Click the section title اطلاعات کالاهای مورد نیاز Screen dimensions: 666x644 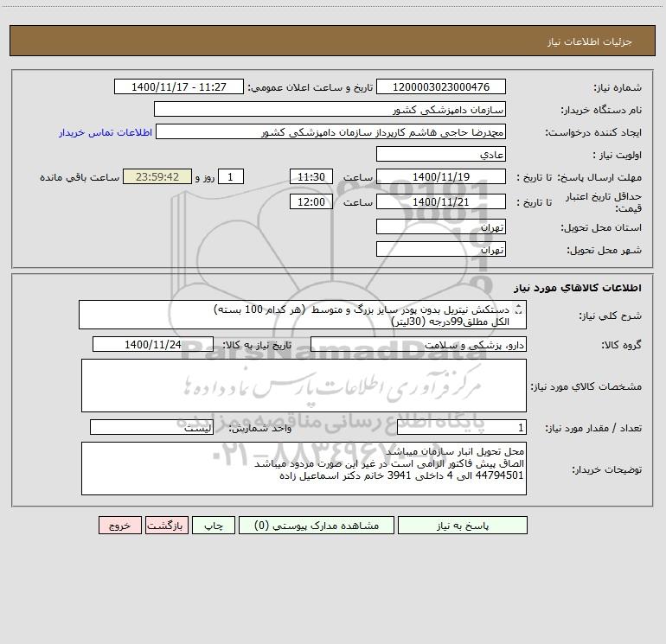(x=577, y=288)
